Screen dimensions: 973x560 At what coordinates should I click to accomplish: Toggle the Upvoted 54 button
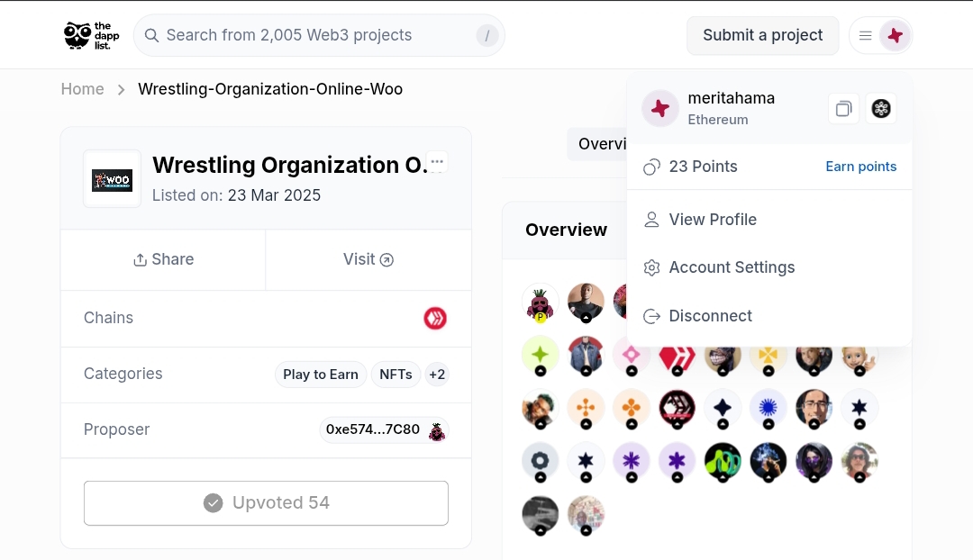[x=266, y=502]
